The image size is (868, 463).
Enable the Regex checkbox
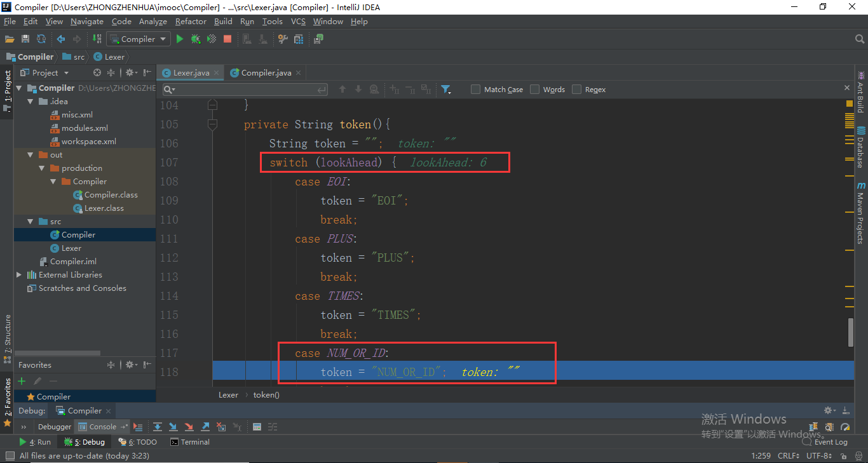(x=577, y=90)
